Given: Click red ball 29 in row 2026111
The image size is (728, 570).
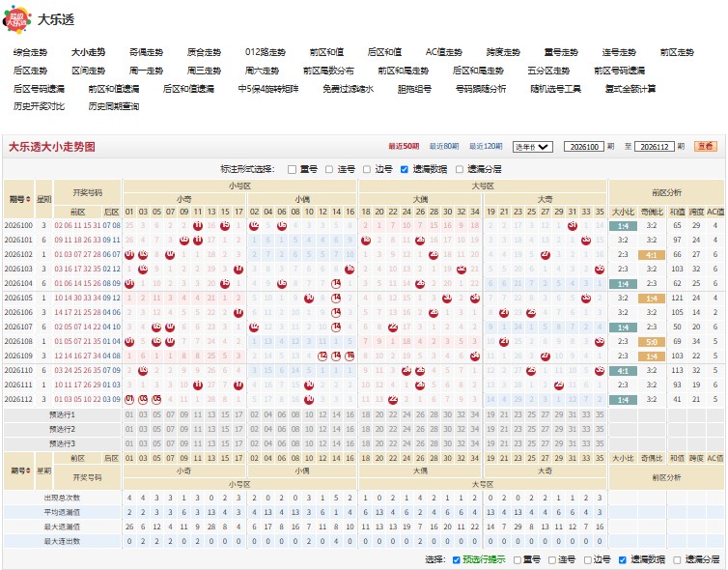Looking at the screenshot, I should pos(558,385).
